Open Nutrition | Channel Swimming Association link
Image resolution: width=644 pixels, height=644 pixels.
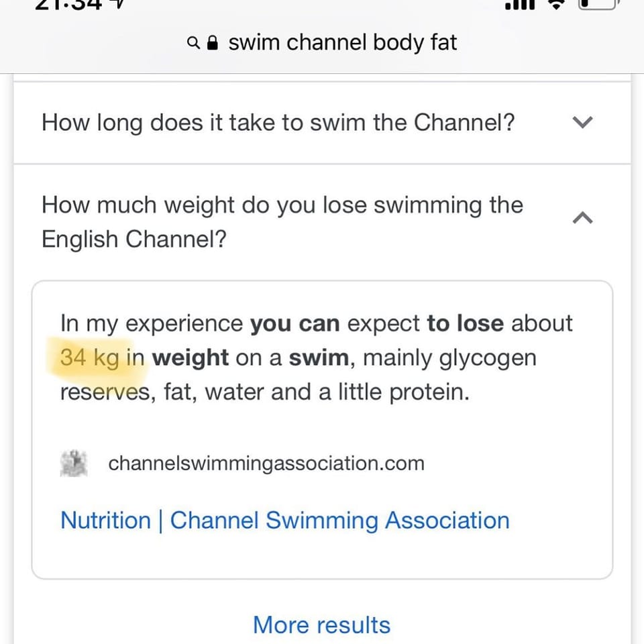[285, 521]
